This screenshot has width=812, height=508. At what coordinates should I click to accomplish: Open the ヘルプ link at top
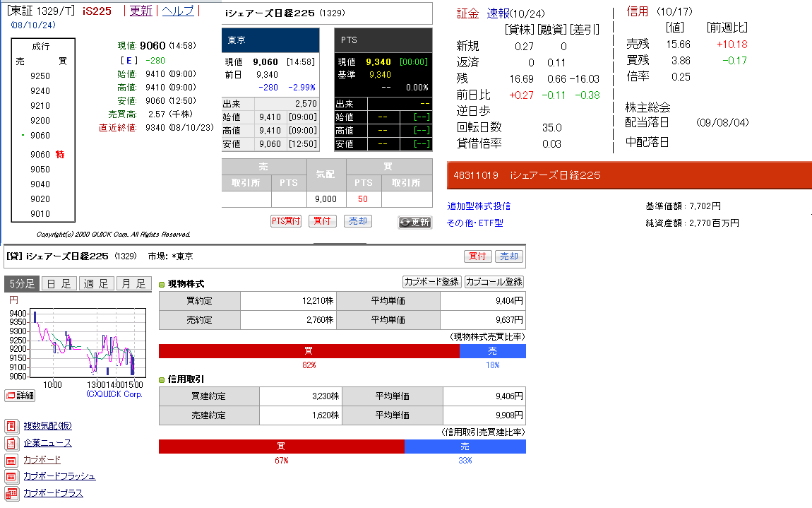[x=177, y=11]
